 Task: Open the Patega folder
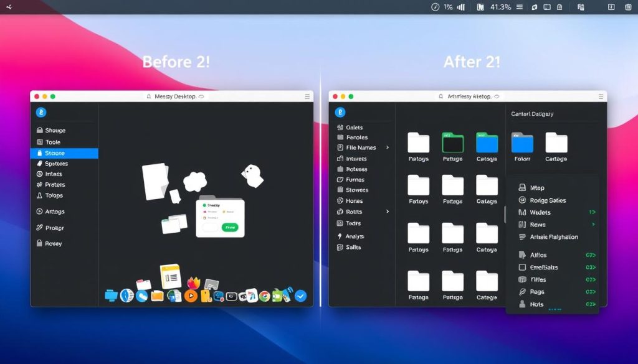pyautogui.click(x=418, y=281)
